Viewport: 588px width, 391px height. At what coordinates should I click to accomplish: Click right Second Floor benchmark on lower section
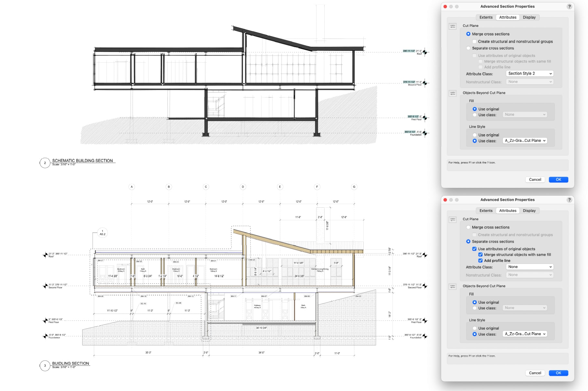[x=425, y=286]
